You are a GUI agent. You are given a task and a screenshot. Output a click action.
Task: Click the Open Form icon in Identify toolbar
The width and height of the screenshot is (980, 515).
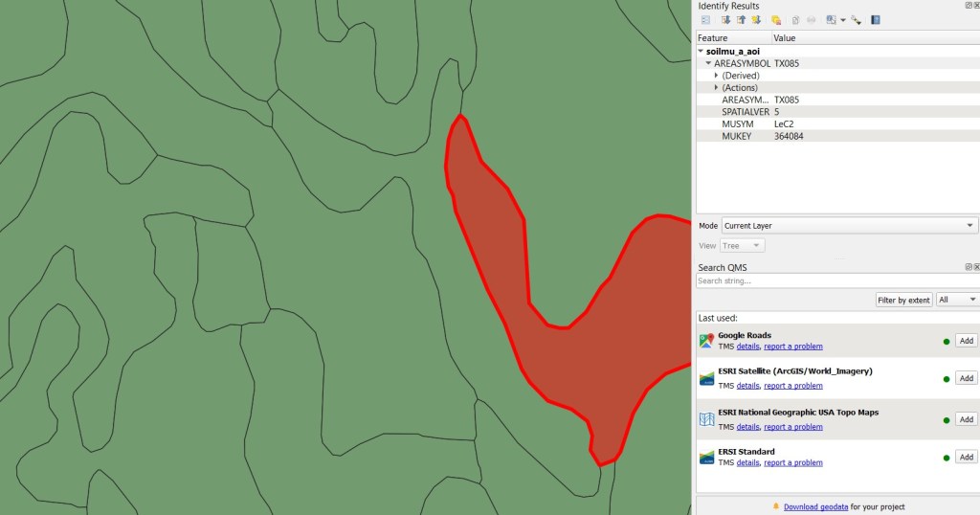[705, 19]
